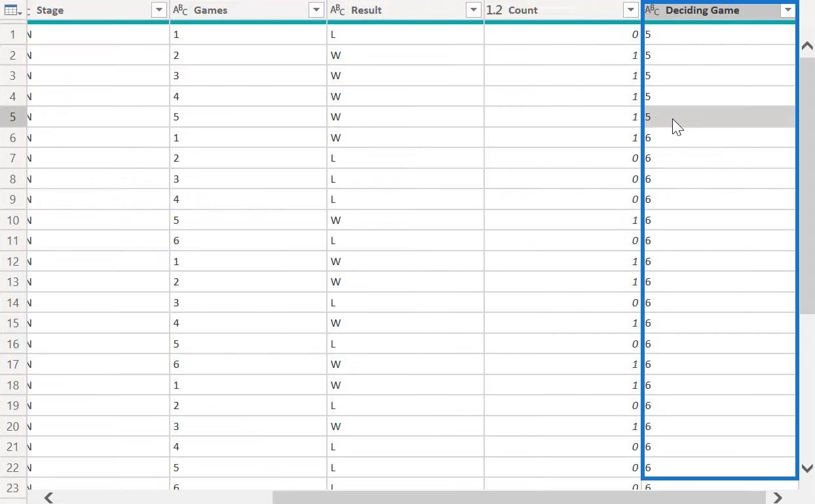Select row number 17 header
Viewport: 815px width, 504px height.
point(13,365)
